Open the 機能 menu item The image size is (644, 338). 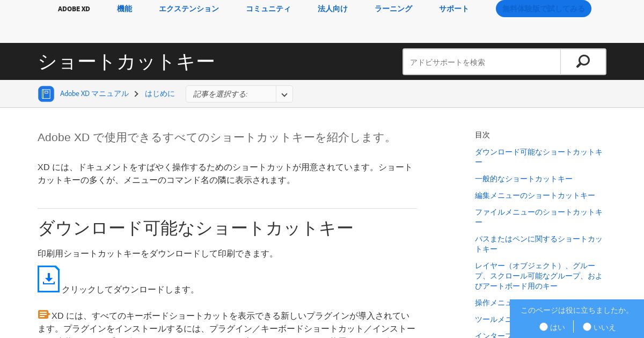tap(125, 9)
